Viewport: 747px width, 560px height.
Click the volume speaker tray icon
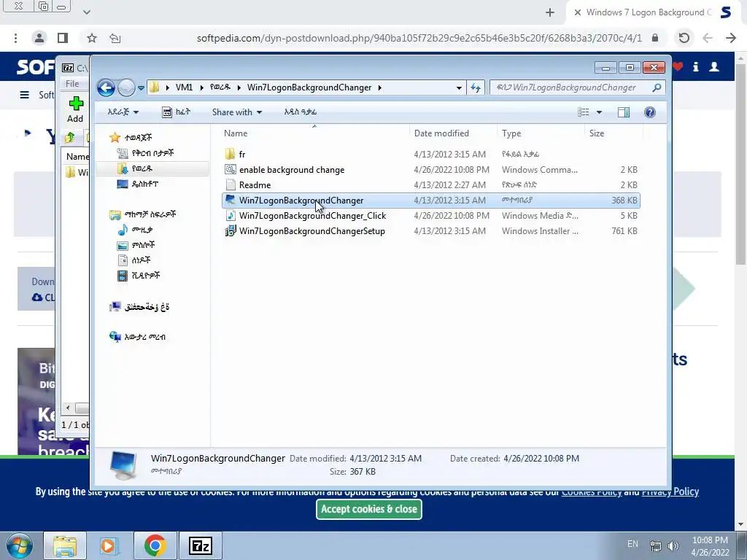[x=673, y=545]
